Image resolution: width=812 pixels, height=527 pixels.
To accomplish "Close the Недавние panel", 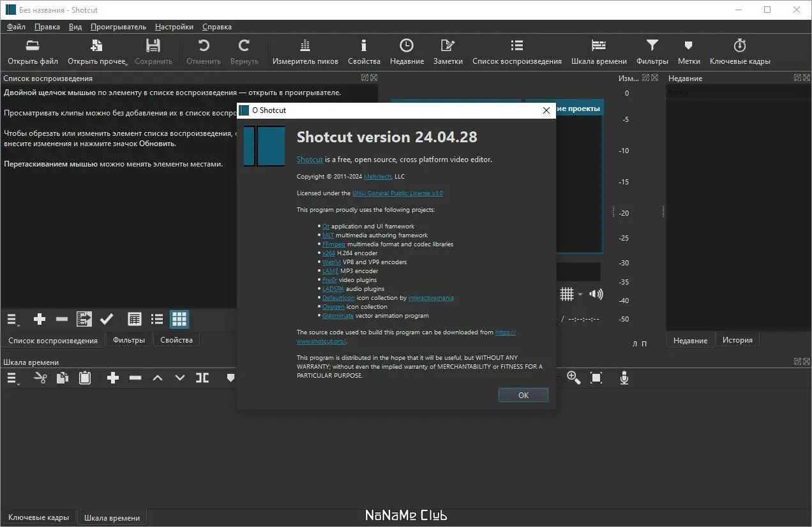I will point(806,78).
